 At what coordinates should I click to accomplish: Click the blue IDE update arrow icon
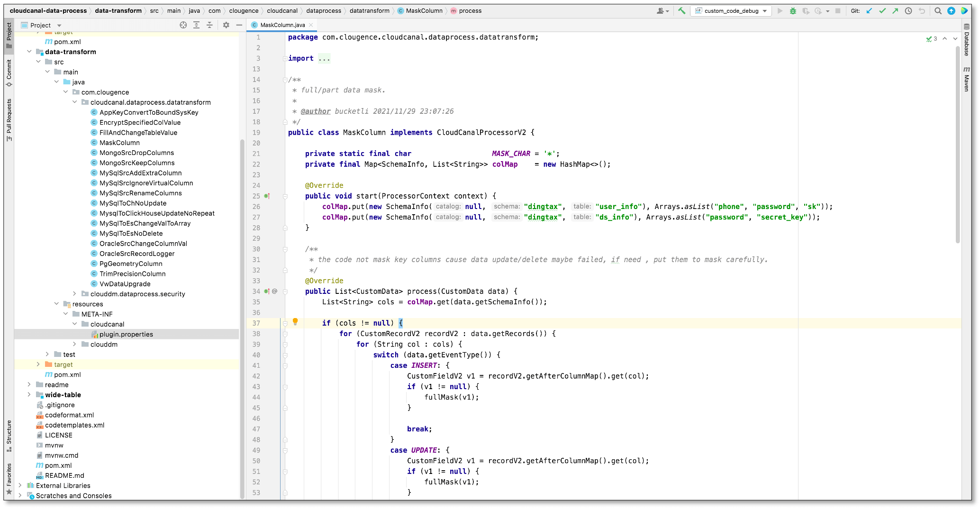(x=951, y=11)
